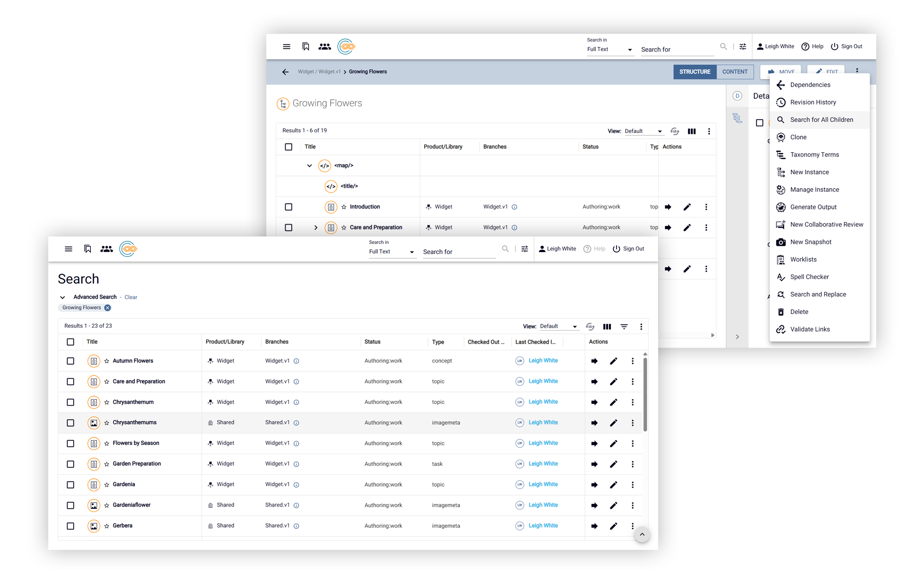This screenshot has width=924, height=583.
Task: Open the front window's Full Text dropdown
Action: pyautogui.click(x=392, y=252)
